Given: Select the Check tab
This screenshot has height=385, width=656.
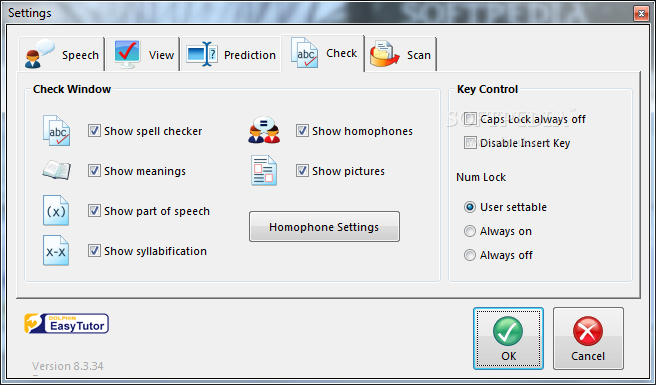Looking at the screenshot, I should tap(323, 53).
